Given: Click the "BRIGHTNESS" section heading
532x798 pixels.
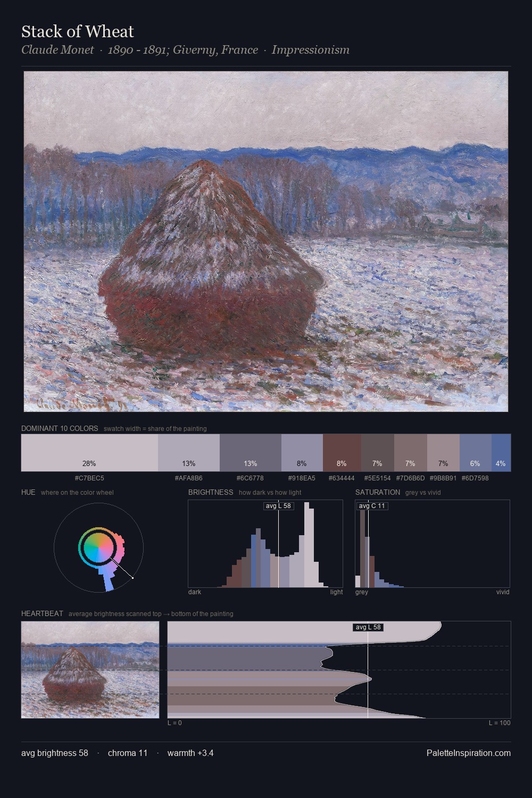Looking at the screenshot, I should pos(211,492).
